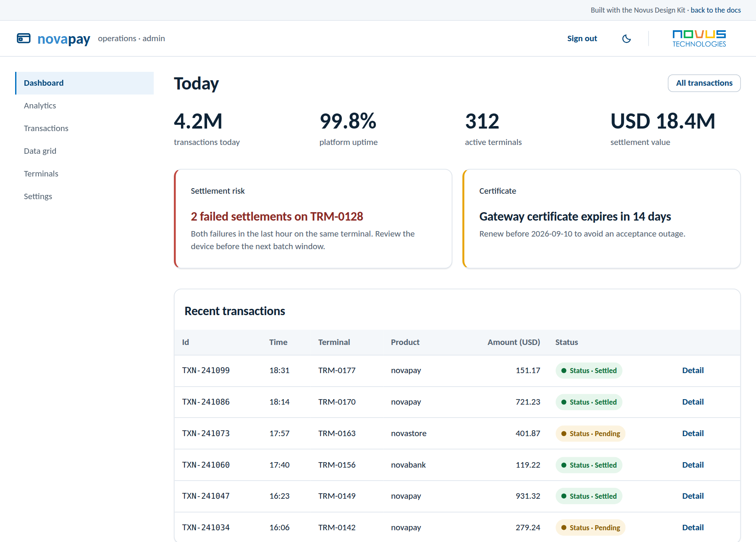Click the USD 18.4M settlement value stat
The width and height of the screenshot is (756, 542).
663,129
